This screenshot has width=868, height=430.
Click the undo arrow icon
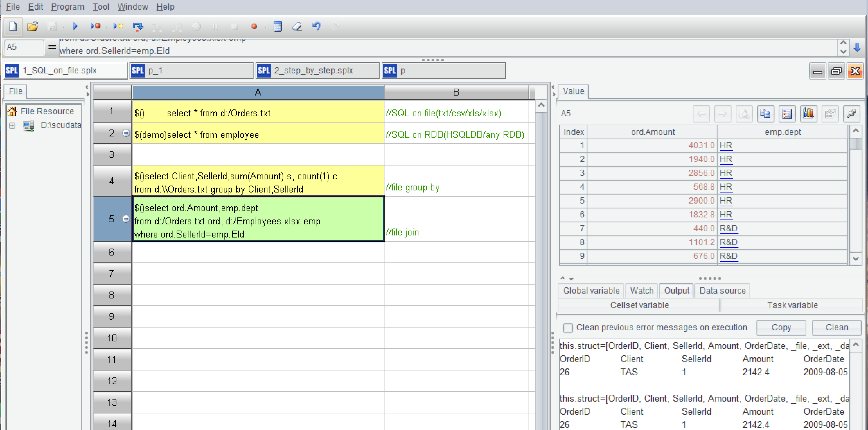pos(316,26)
